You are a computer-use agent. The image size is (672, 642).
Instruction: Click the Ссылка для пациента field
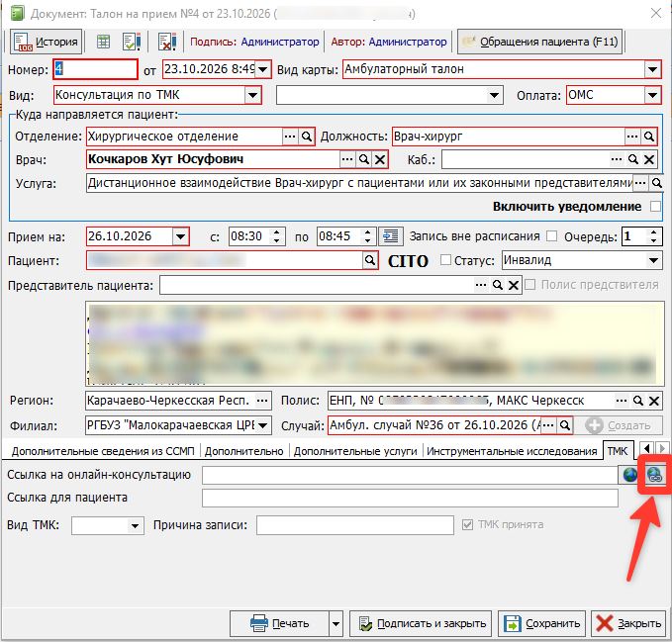pyautogui.click(x=410, y=499)
